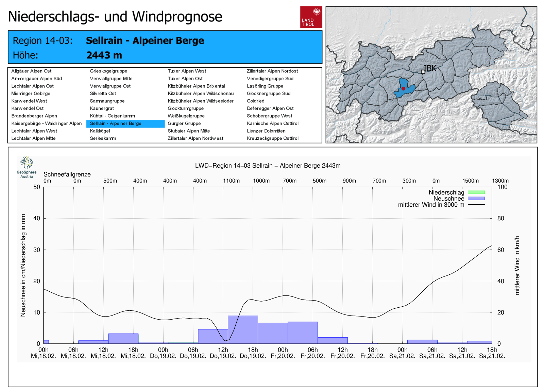
Task: Choose Tuxer Alpen West region
Action: click(187, 71)
